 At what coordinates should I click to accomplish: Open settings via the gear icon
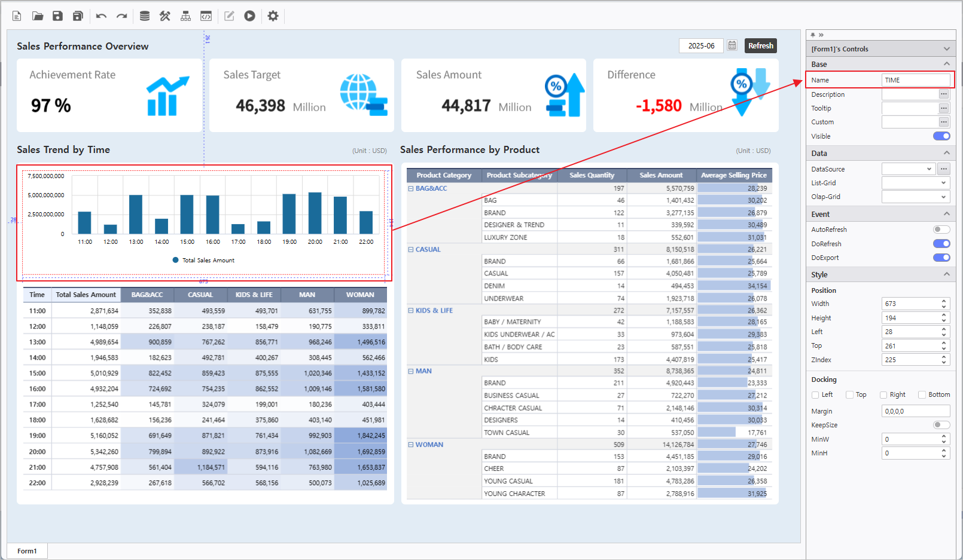click(273, 16)
